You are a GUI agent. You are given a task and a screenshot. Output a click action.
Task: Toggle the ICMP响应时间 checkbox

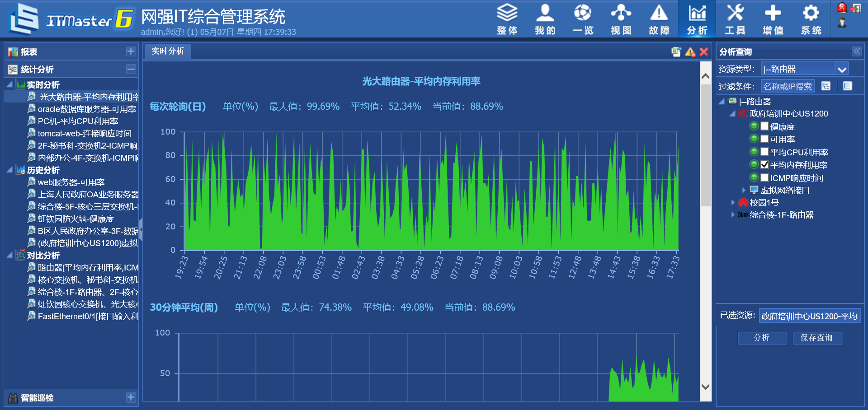pyautogui.click(x=765, y=177)
